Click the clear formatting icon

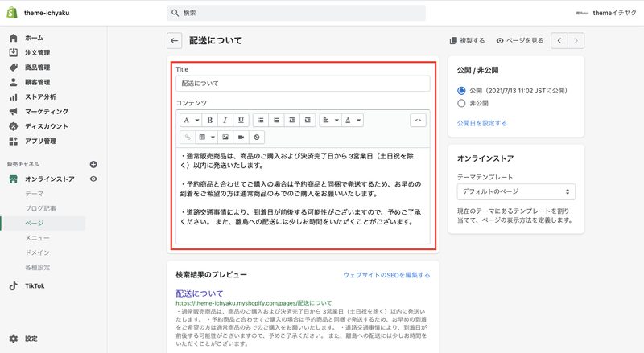[257, 137]
